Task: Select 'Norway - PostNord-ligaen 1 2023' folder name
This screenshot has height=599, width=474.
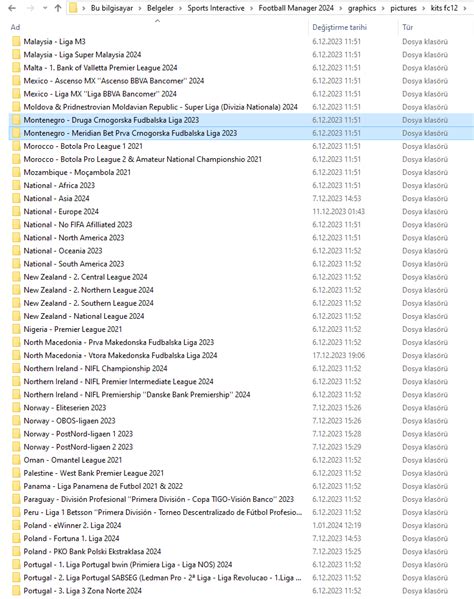Action: point(78,434)
